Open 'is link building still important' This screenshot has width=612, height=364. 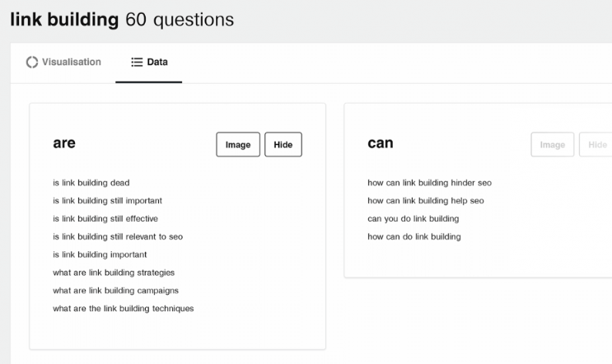107,201
